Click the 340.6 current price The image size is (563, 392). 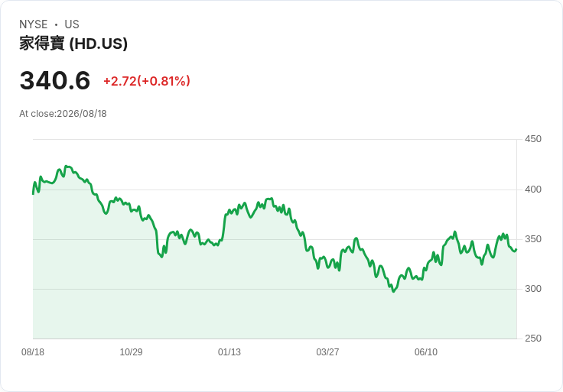click(54, 80)
